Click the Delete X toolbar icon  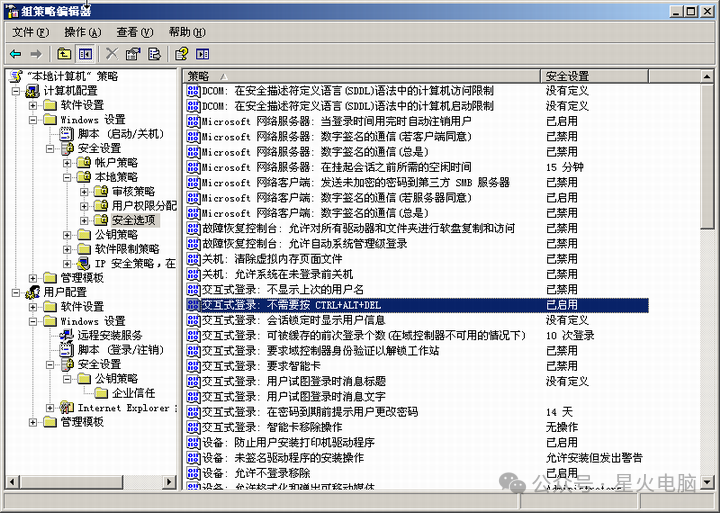(x=112, y=54)
